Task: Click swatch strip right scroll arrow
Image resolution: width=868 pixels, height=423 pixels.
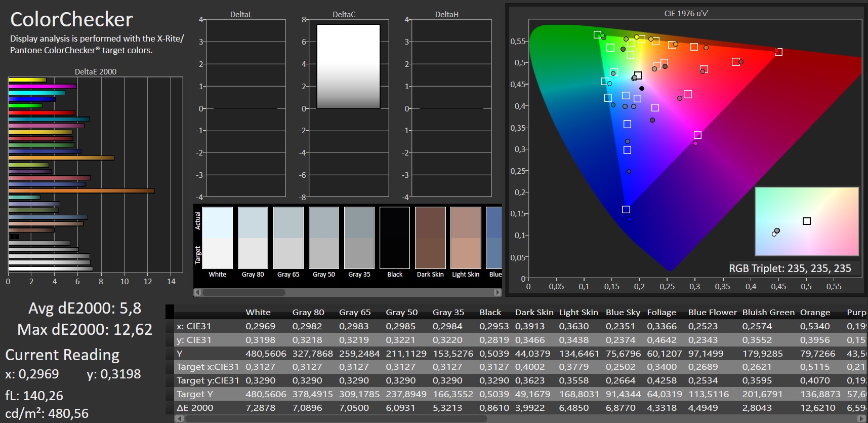Action: click(498, 292)
